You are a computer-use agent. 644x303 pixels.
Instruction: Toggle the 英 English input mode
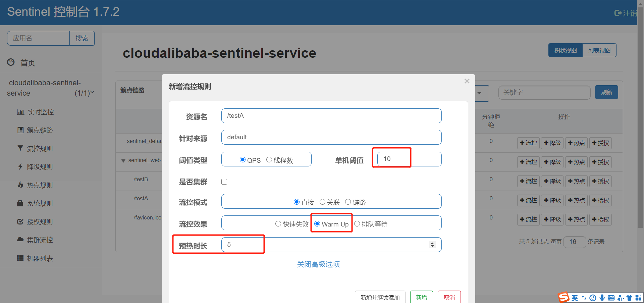pos(575,298)
